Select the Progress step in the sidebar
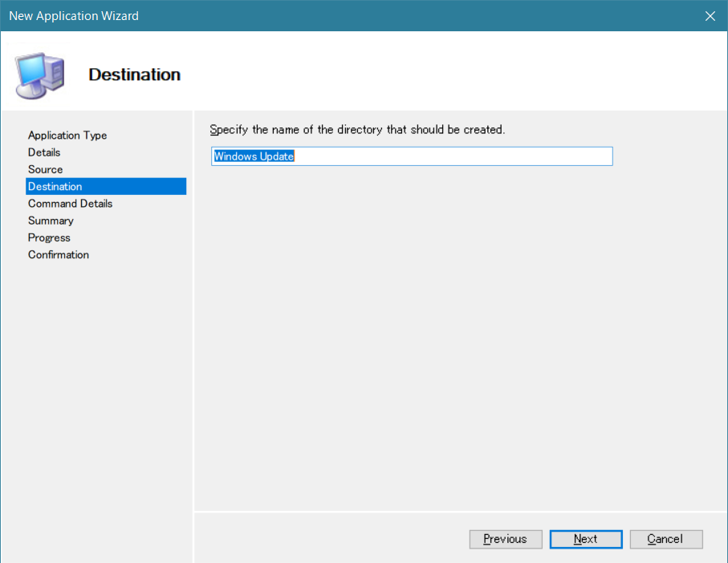 pos(49,238)
